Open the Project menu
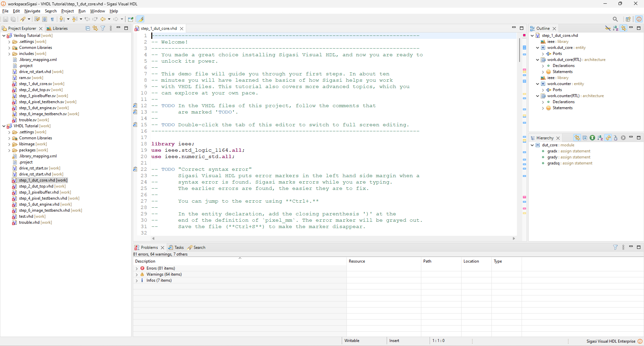Viewport: 644px width, 346px height. pyautogui.click(x=67, y=11)
